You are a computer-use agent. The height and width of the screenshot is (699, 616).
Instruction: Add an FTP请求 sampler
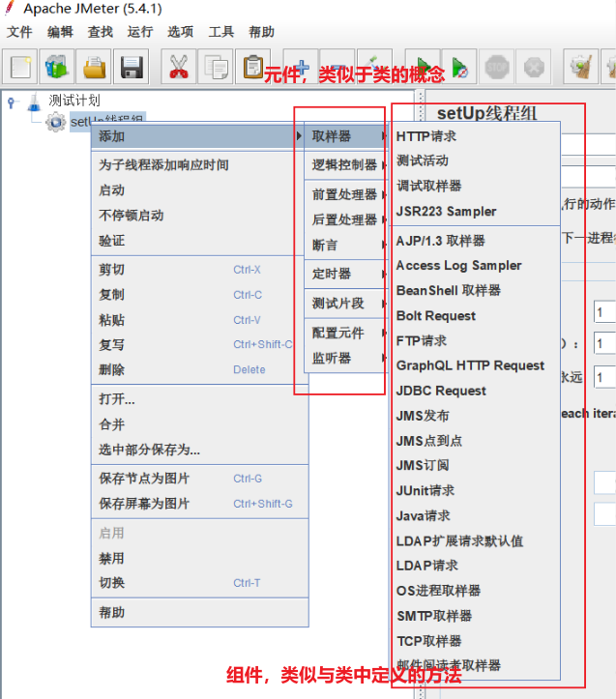(x=475, y=341)
